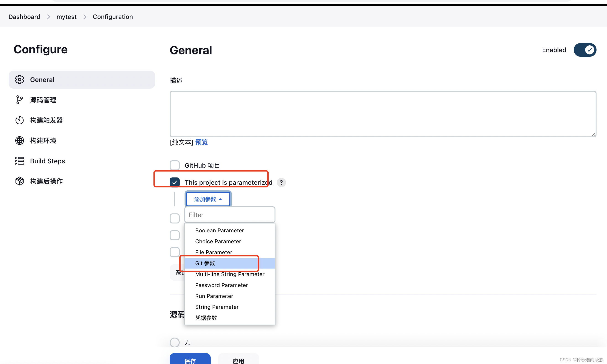Screen dimensions: 607x364
Task: Jump to 构建触发器 section in sidebar
Action: (x=82, y=120)
